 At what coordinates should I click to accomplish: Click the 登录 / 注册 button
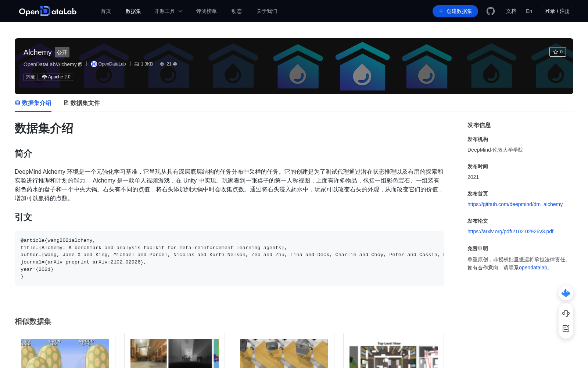(x=557, y=11)
